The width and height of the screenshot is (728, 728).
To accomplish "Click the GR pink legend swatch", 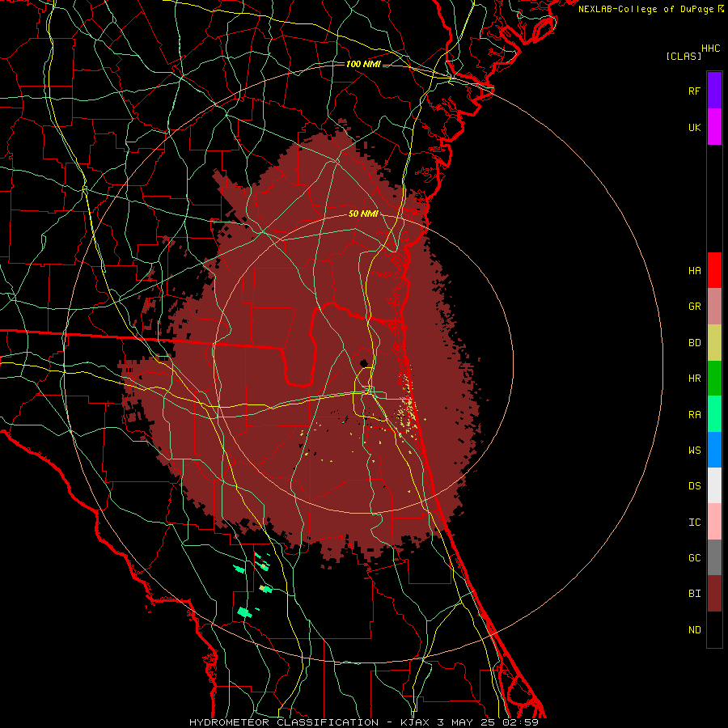I will pyautogui.click(x=714, y=307).
